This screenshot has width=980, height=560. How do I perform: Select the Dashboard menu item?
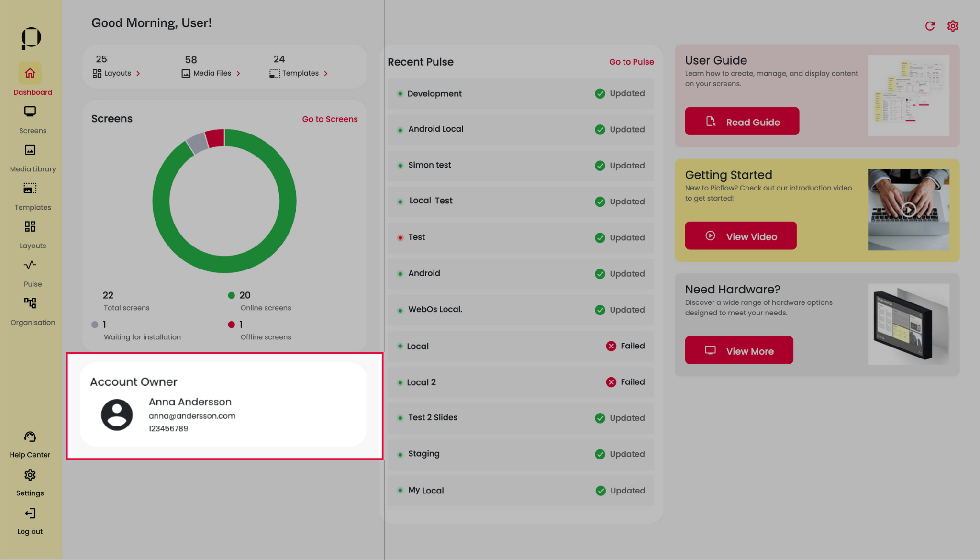30,73
